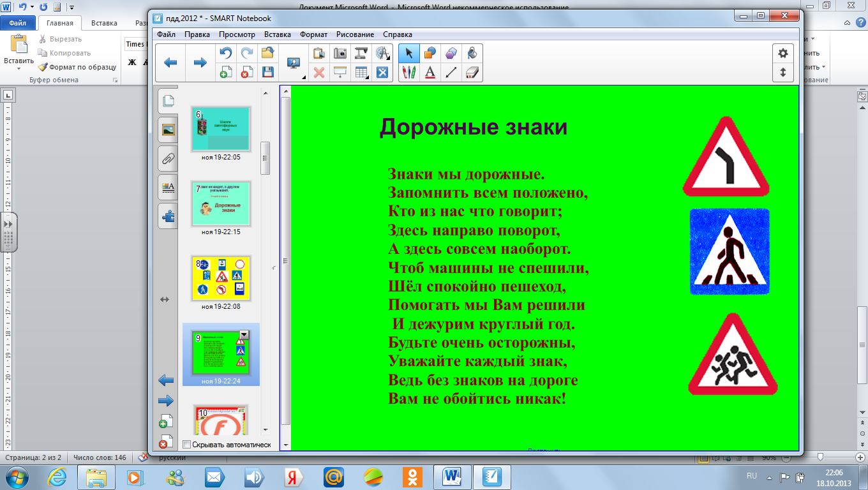This screenshot has height=490, width=868.
Task: Add page using sidebar plus page icon
Action: [x=165, y=421]
